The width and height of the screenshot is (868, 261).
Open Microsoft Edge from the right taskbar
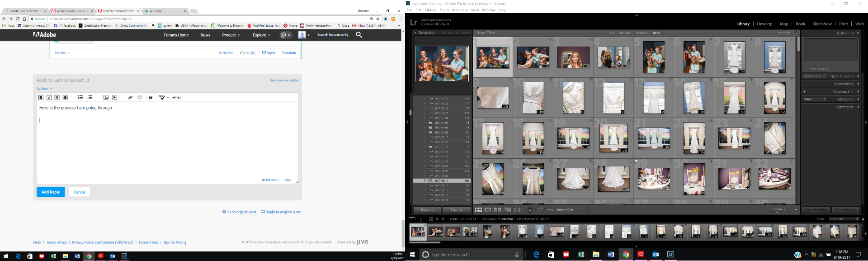point(536,255)
